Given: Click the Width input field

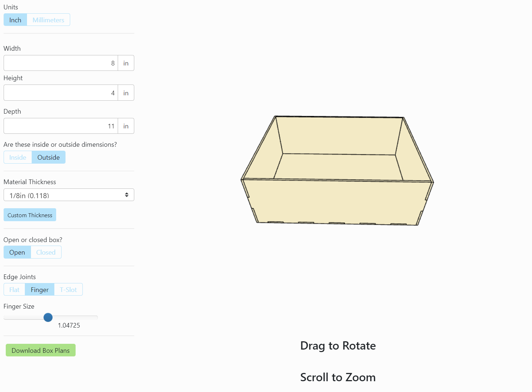Looking at the screenshot, I should point(60,63).
